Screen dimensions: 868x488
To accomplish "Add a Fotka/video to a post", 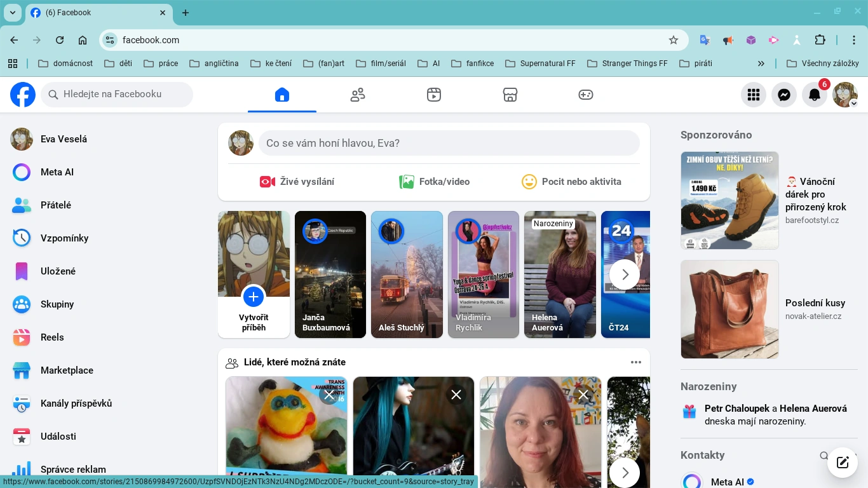I will 434,182.
